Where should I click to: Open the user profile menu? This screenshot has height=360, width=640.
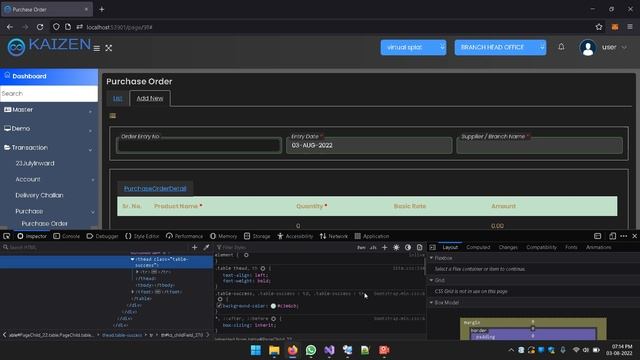603,47
